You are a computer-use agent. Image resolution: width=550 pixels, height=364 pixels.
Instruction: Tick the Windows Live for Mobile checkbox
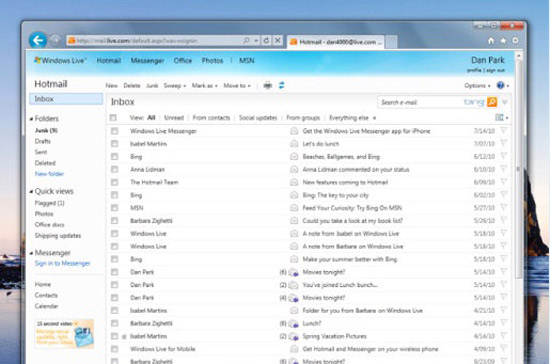[114, 349]
